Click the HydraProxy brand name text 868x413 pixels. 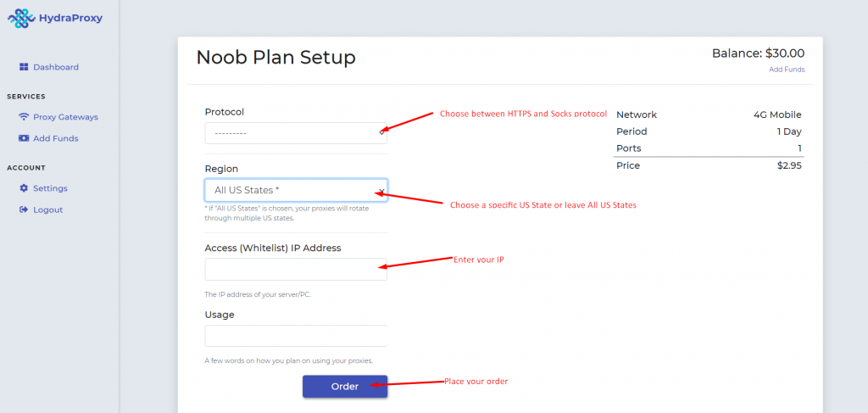[70, 18]
